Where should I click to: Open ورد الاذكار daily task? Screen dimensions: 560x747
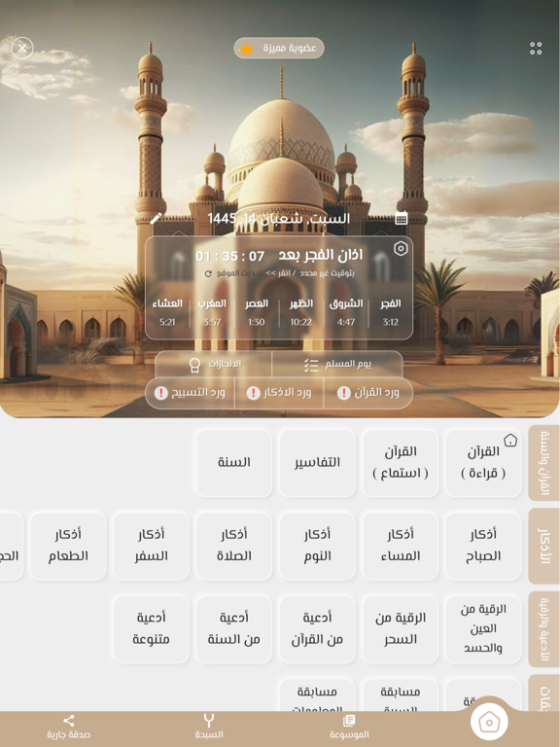279,393
